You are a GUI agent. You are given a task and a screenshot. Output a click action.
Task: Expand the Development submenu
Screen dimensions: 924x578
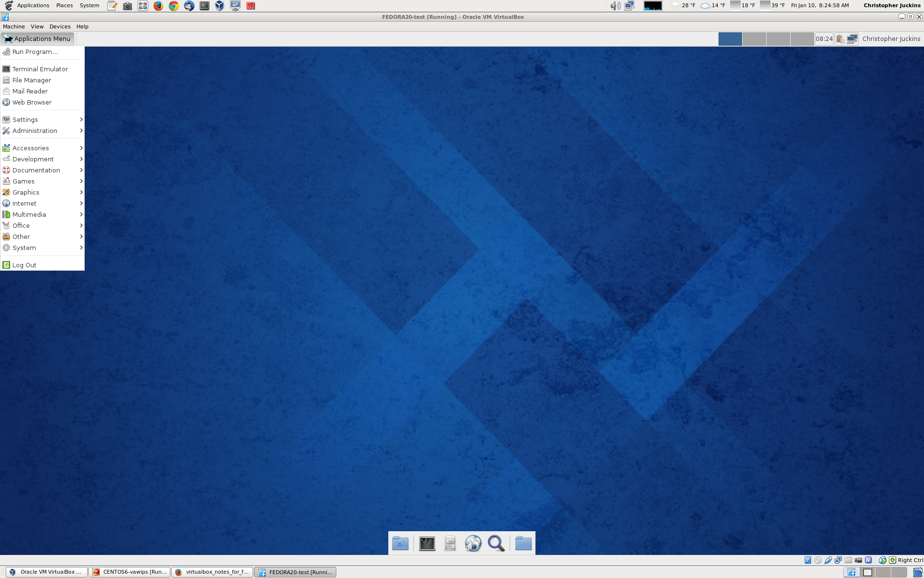[42, 159]
